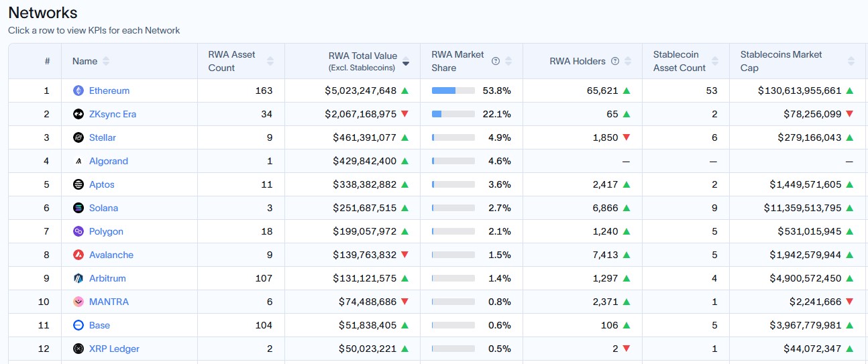868x364 pixels.
Task: Open the RWA Market Share help tooltip icon
Action: click(x=496, y=61)
